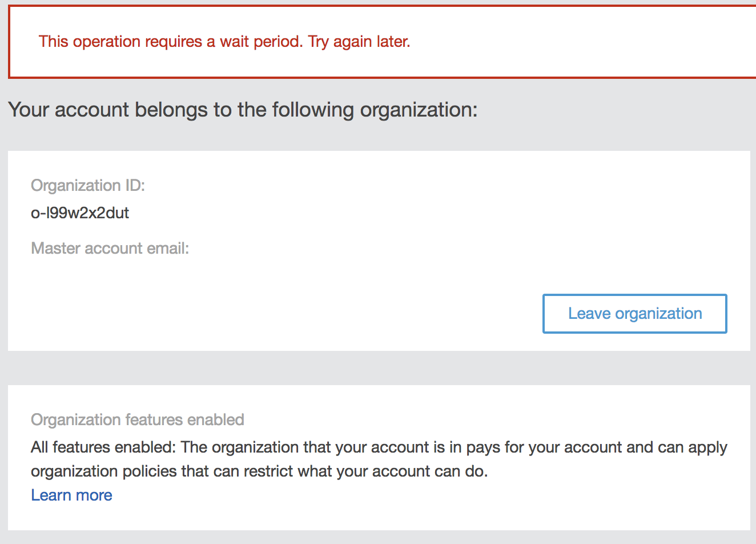Click the red wait period error message

click(x=224, y=42)
